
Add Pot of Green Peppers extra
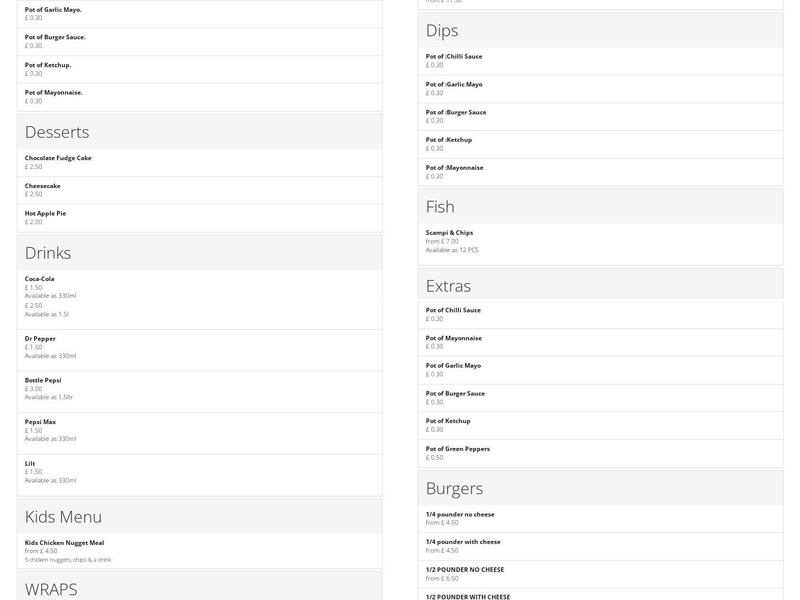[x=457, y=449]
